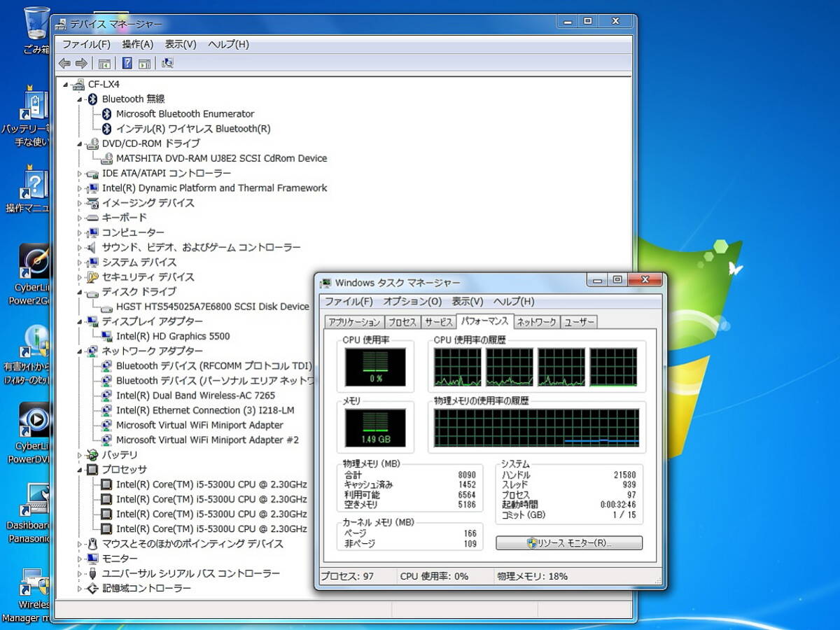840x630 pixels.
Task: Click the Help icon in Device Manager toolbar
Action: pyautogui.click(x=127, y=64)
